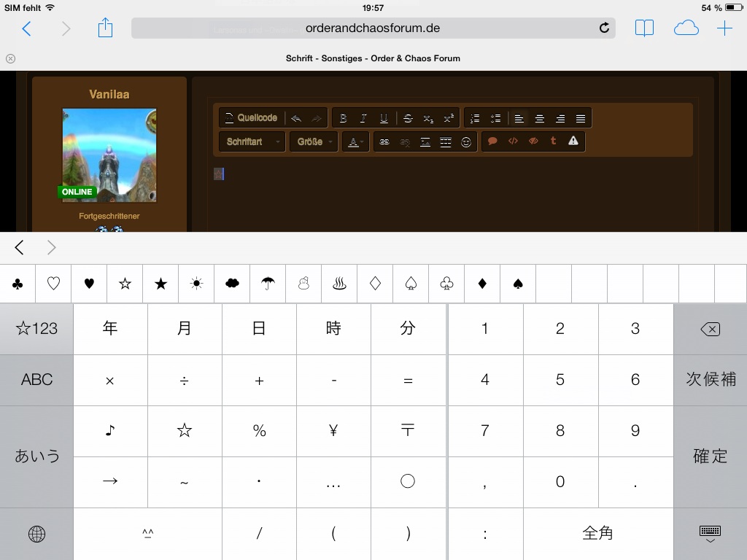Tap the orderandchaosforum.de address bar
This screenshot has width=747, height=560.
pos(373,28)
